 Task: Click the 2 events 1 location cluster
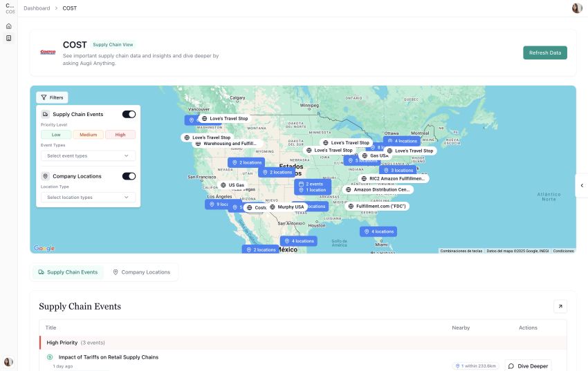click(313, 187)
